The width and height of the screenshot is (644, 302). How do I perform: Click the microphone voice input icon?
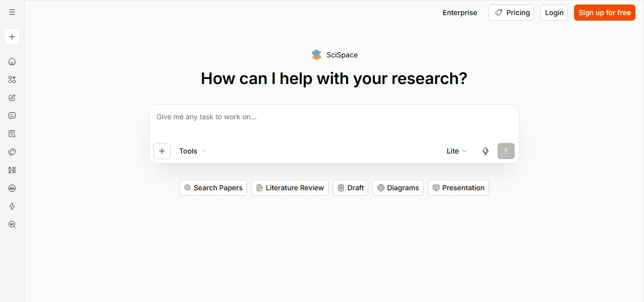tap(486, 151)
